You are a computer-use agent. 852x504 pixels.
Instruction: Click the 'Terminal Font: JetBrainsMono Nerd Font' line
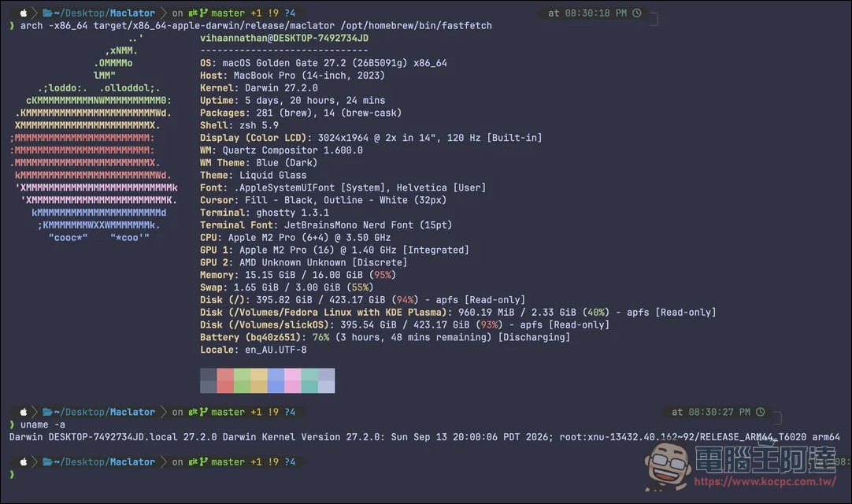[326, 226]
